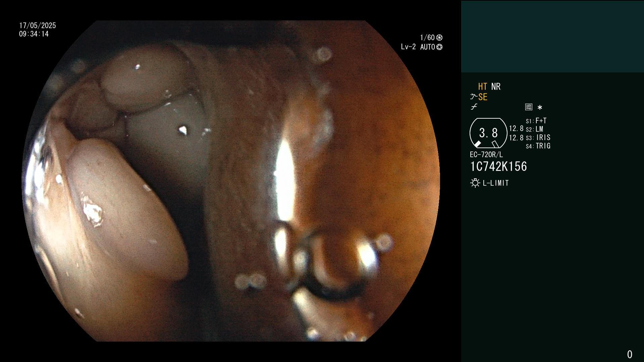Click the lower 12.8 diameter value

pyautogui.click(x=516, y=137)
